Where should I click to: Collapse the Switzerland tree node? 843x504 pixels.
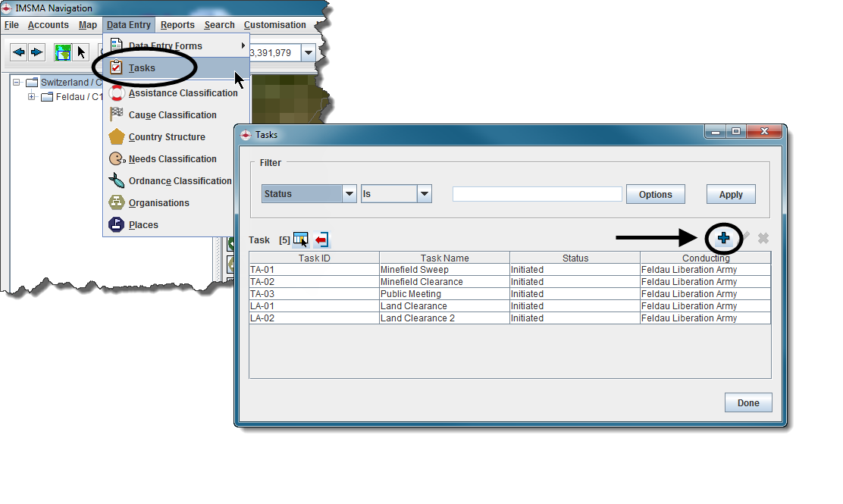coord(17,82)
